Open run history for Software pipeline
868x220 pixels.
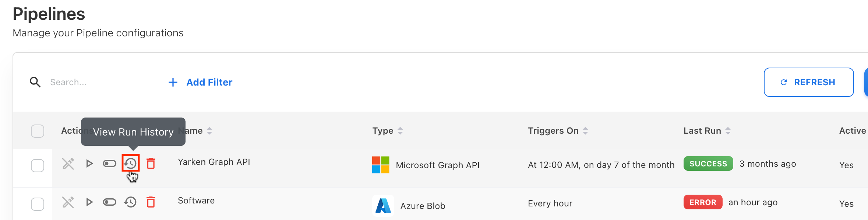131,202
